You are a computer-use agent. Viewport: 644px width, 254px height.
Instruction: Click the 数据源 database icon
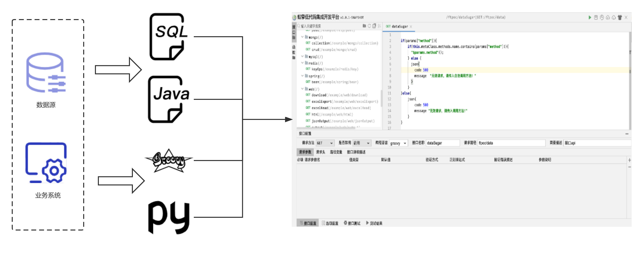[x=46, y=72]
